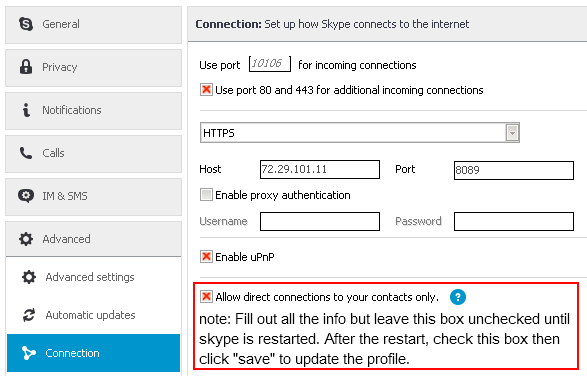587x376 pixels.
Task: Click the incoming connections port box 10106
Action: click(270, 64)
